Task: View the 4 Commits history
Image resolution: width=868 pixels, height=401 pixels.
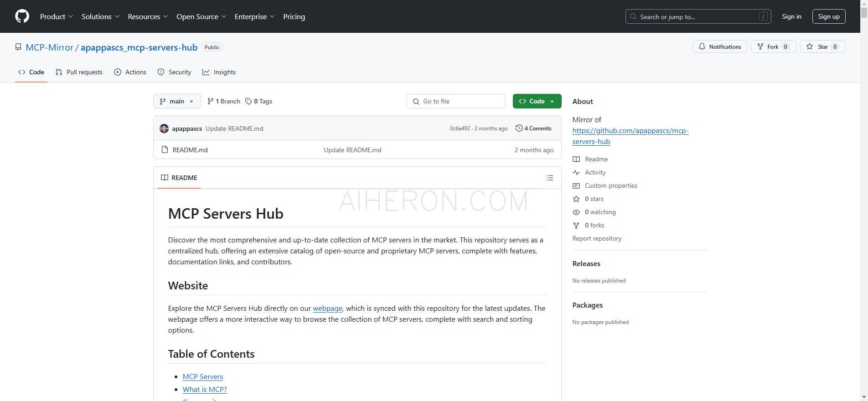Action: click(533, 129)
